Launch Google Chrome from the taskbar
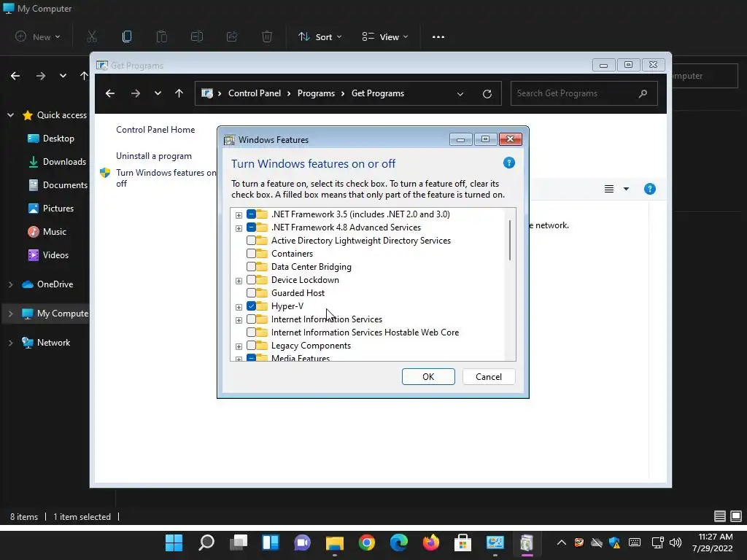 click(367, 542)
